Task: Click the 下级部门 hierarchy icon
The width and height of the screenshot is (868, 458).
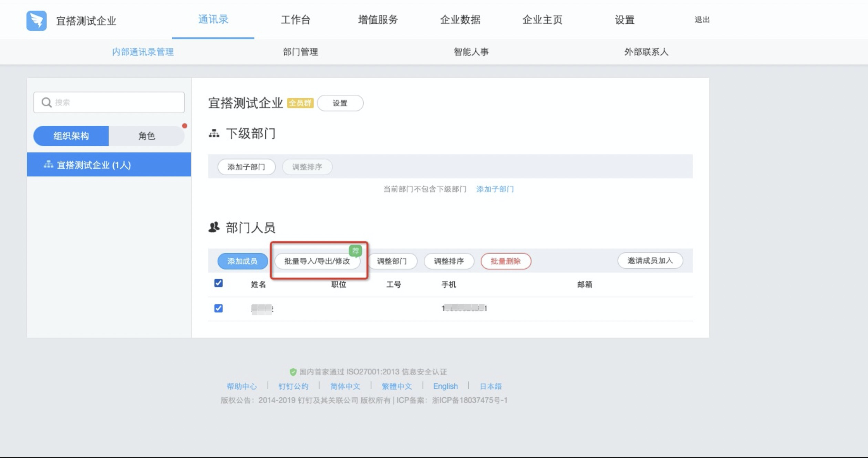Action: (214, 134)
